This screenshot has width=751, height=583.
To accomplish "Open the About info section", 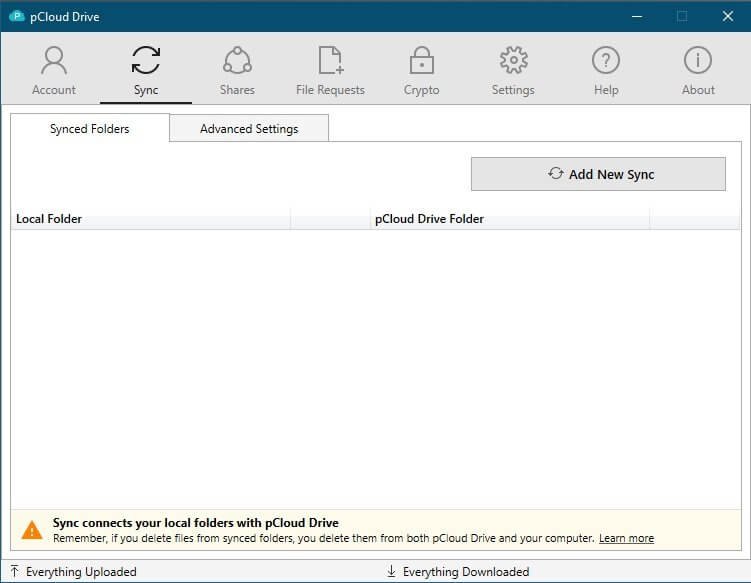I will [x=698, y=70].
